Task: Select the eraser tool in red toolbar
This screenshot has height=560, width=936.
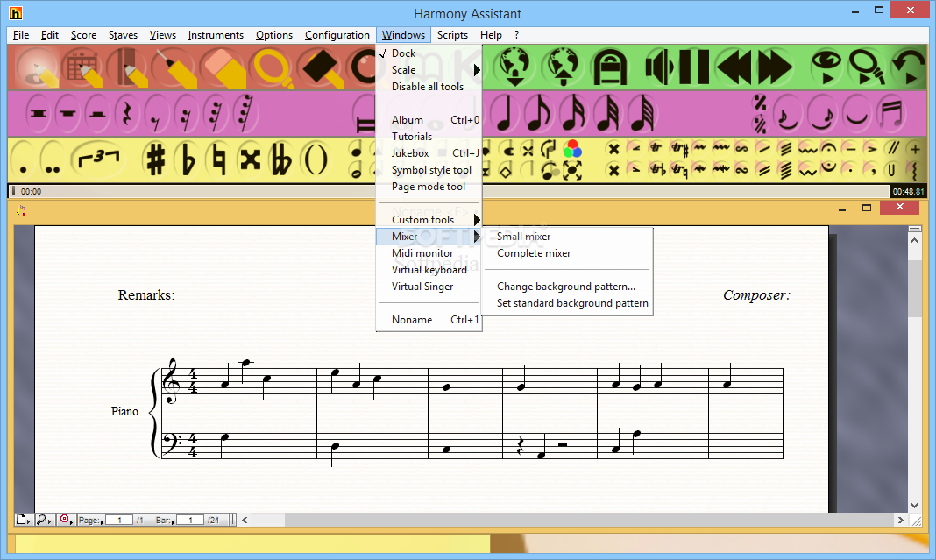Action: (222, 67)
